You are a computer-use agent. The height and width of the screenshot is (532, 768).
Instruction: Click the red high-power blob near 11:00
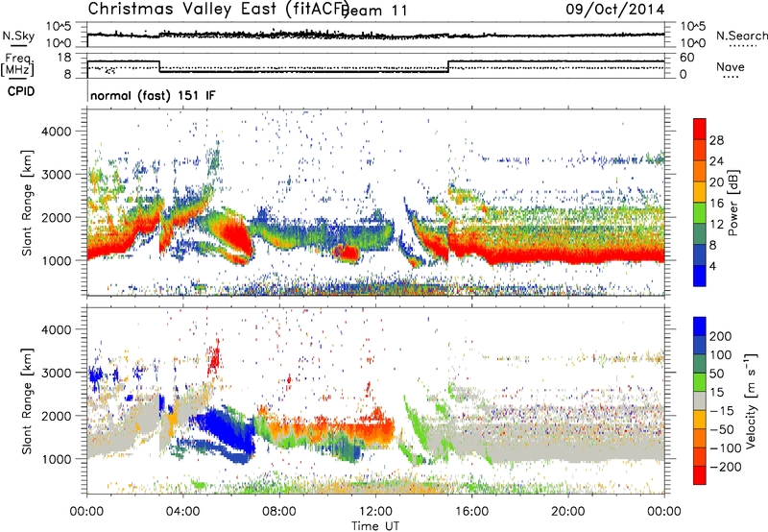click(347, 253)
